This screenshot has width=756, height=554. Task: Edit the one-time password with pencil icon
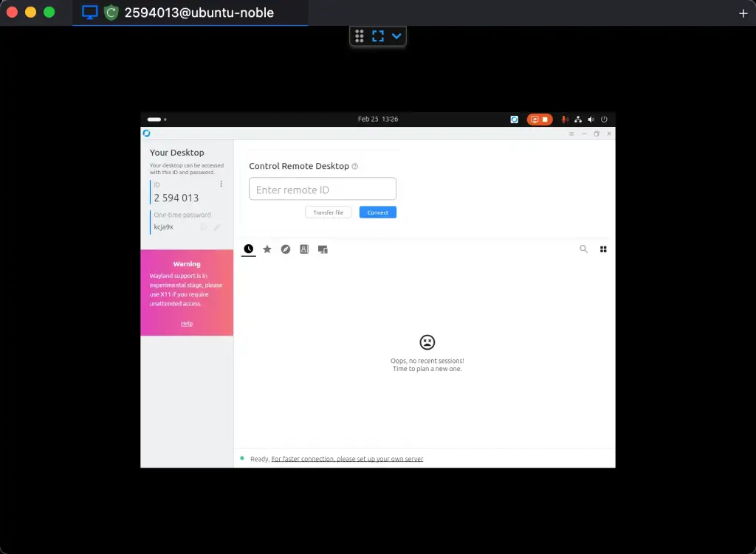pos(217,226)
